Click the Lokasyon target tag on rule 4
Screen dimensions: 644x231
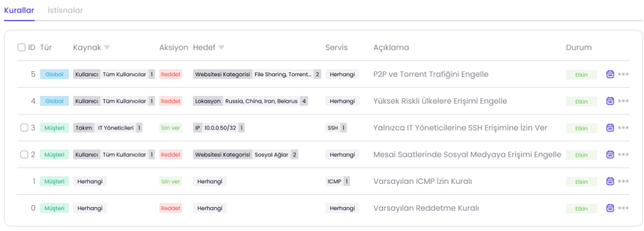pyautogui.click(x=208, y=101)
